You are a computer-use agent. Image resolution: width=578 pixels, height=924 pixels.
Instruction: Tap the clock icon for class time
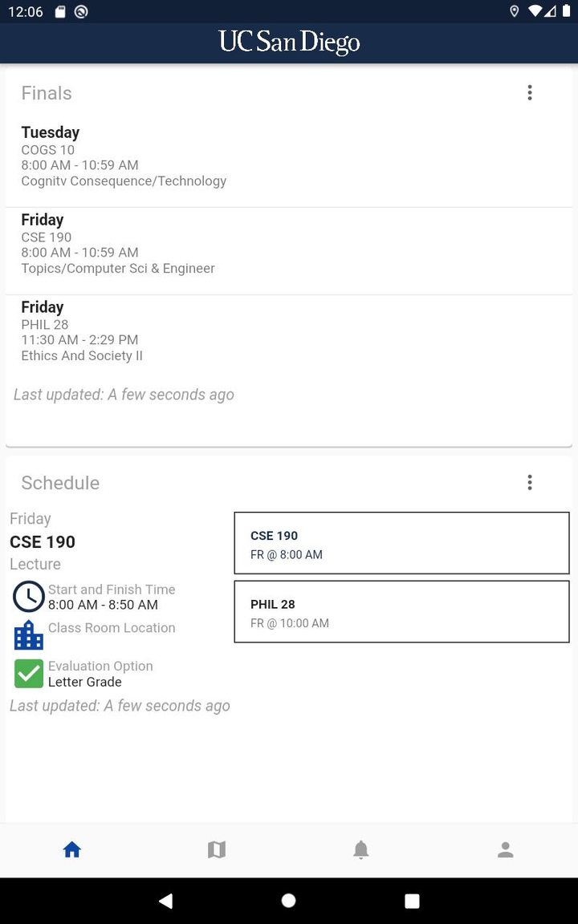click(x=29, y=597)
